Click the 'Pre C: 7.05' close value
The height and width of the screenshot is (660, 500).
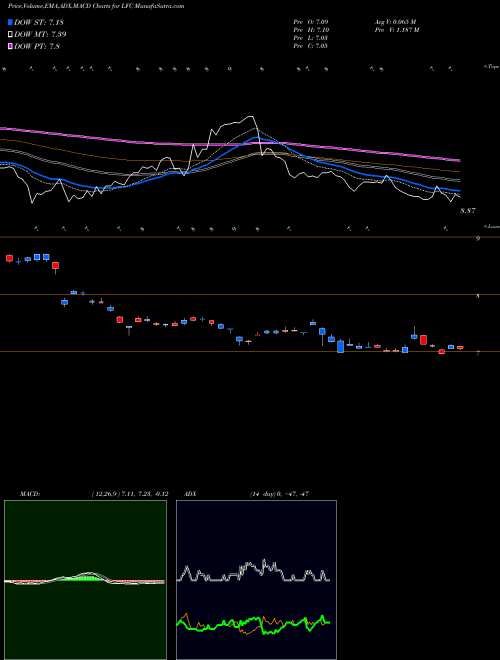pos(311,45)
